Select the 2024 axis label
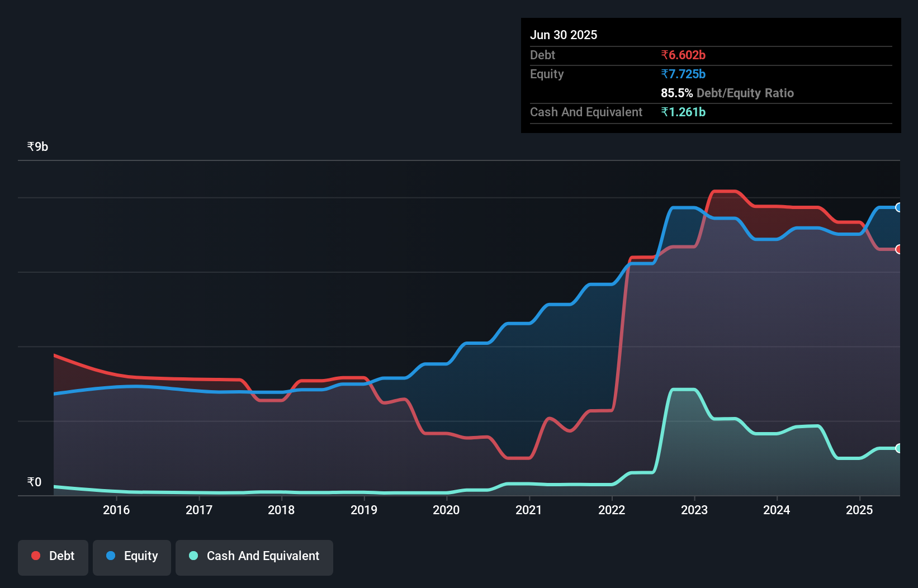 point(777,510)
